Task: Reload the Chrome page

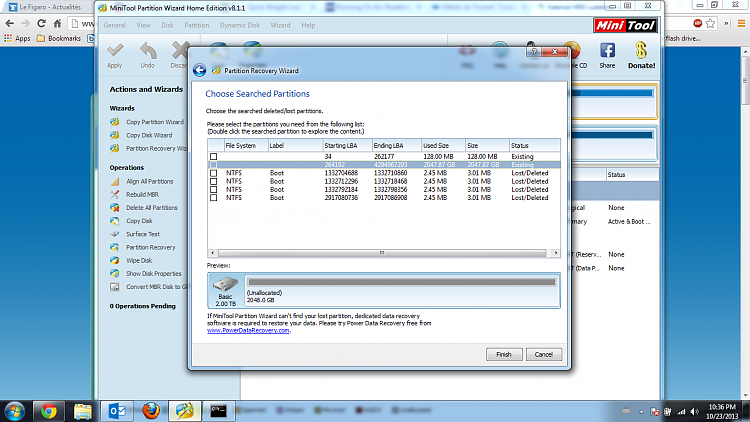Action: pos(42,23)
